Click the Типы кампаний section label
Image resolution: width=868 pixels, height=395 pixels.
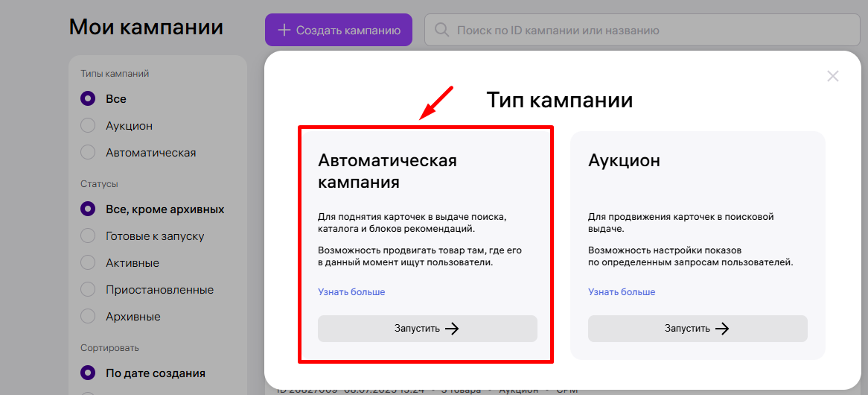(115, 73)
